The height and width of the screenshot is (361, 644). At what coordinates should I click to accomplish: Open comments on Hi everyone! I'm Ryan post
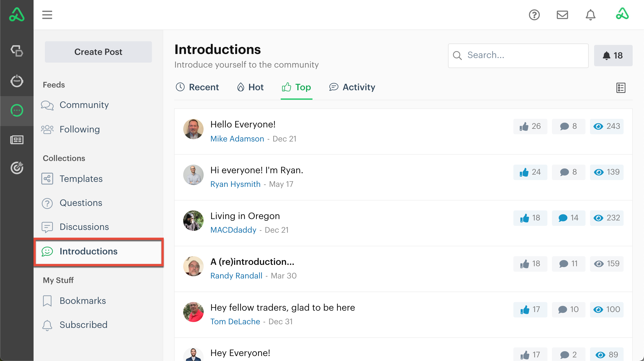coord(568,172)
